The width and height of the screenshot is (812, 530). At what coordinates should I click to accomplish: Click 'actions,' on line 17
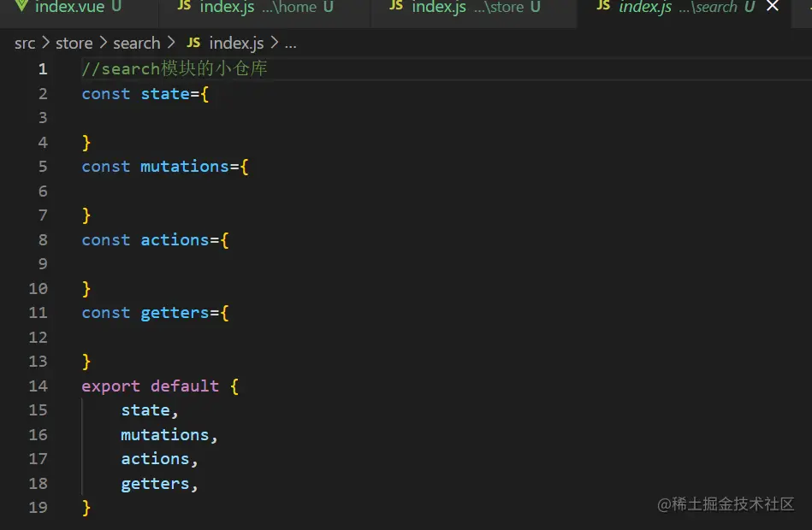click(159, 459)
